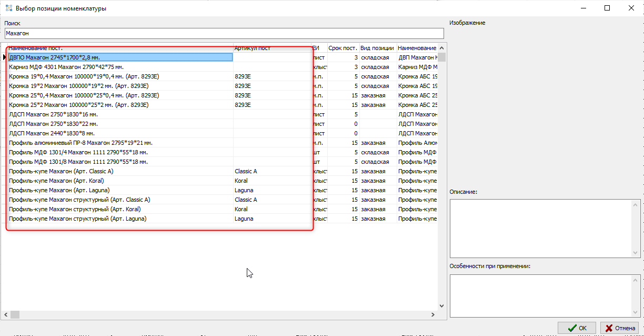The image size is (644, 336).
Task: Click the Срок пост. column header
Action: 343,48
